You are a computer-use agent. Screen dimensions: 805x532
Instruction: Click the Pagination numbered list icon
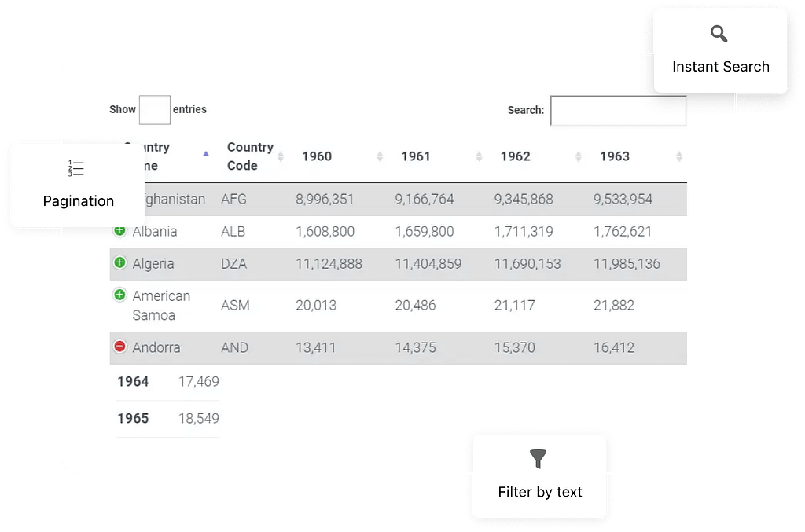77,169
